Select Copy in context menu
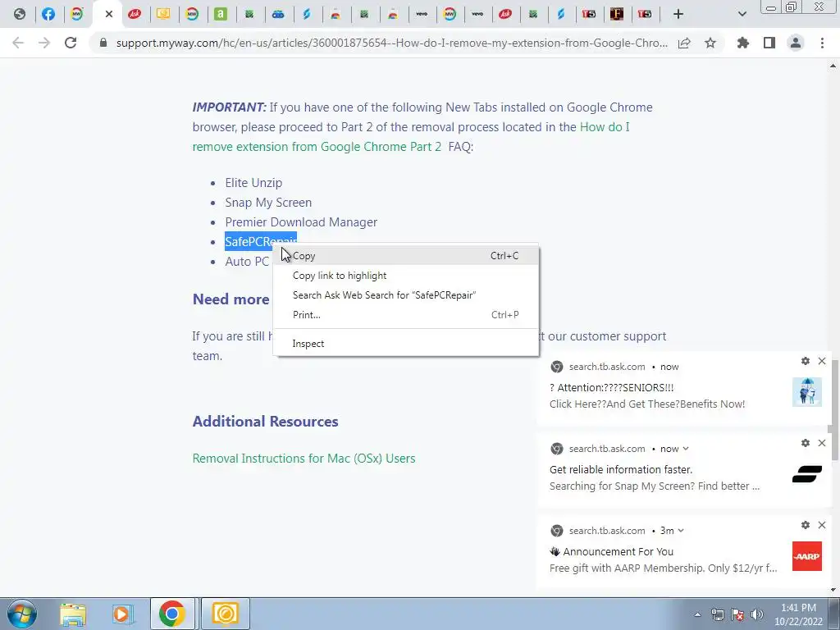Image resolution: width=840 pixels, height=630 pixels. [x=405, y=256]
